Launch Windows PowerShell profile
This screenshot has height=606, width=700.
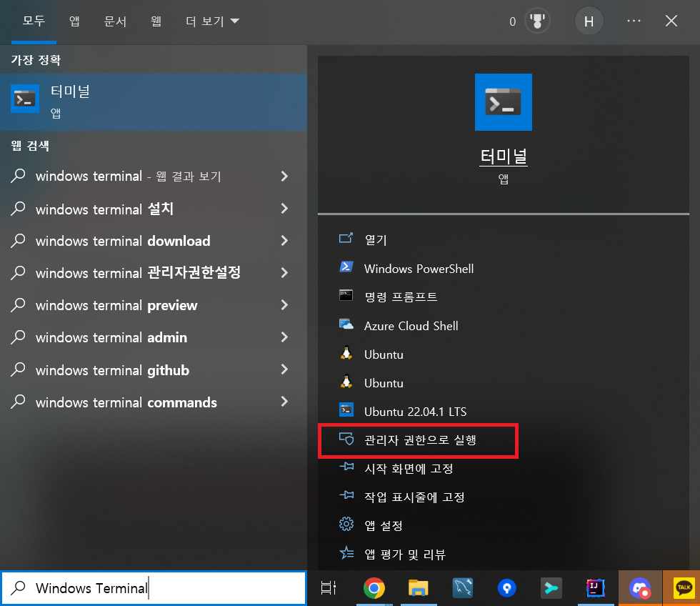pyautogui.click(x=419, y=269)
